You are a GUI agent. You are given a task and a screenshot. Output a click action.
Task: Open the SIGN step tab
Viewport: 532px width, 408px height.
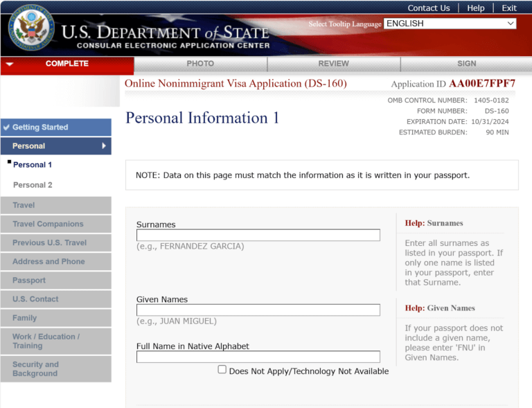point(466,64)
